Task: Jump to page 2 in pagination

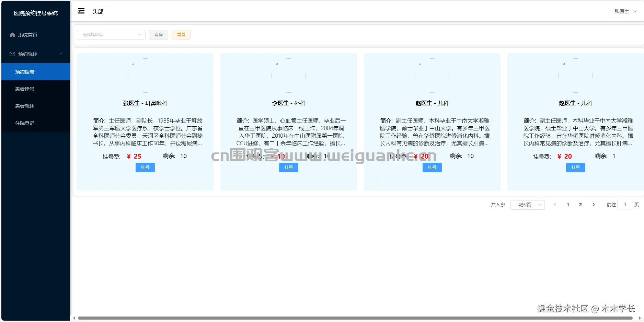Action: (x=580, y=204)
